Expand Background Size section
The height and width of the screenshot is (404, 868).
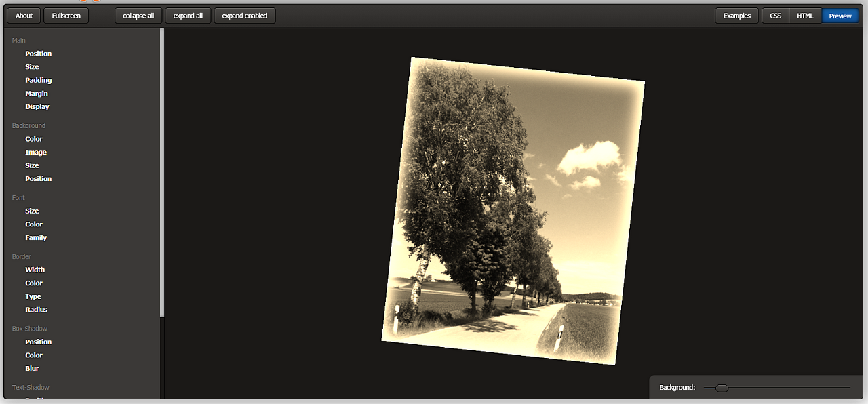(x=32, y=165)
